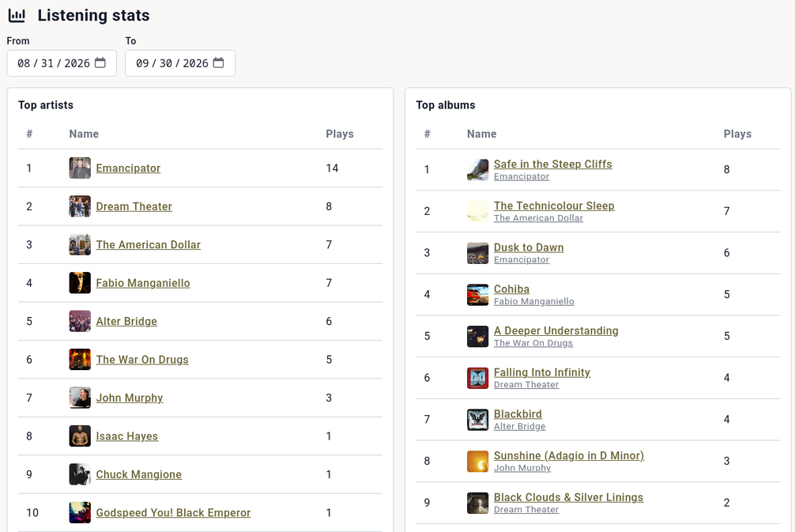
Task: Click the 14 plays value for Emancipator
Action: (x=332, y=168)
